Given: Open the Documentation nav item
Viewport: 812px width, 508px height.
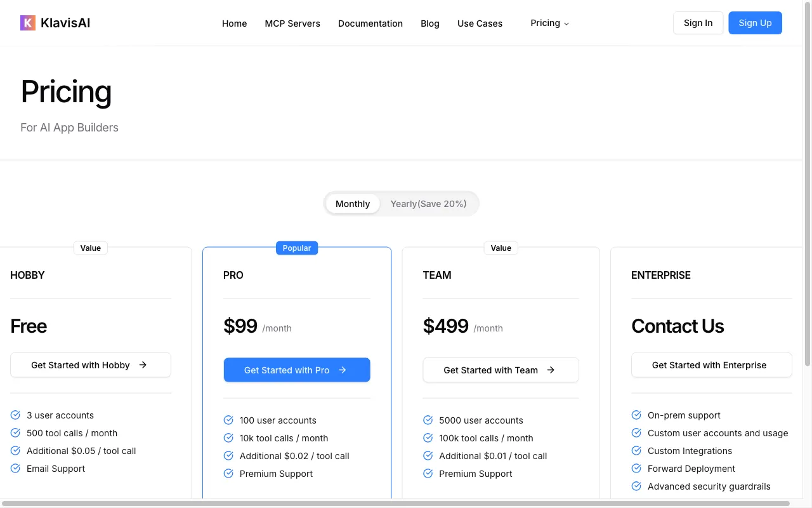Looking at the screenshot, I should [x=370, y=23].
